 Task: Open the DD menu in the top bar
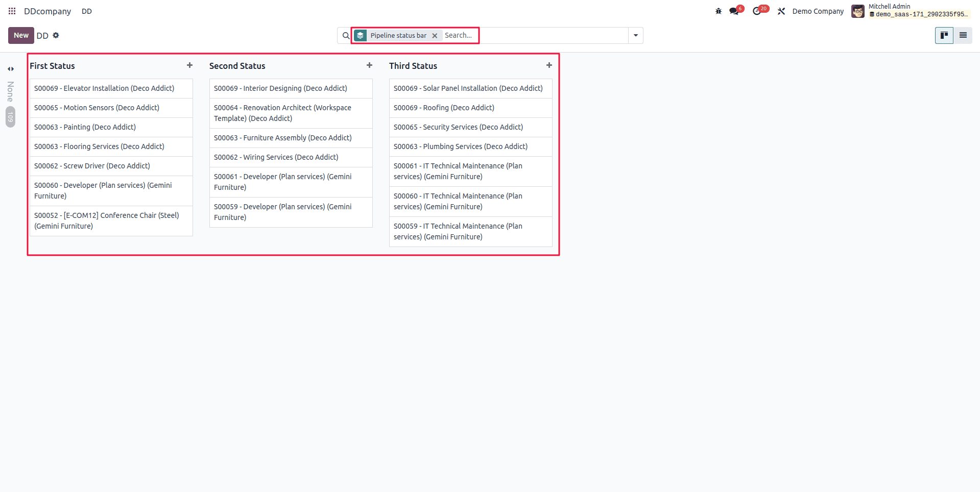pos(86,11)
